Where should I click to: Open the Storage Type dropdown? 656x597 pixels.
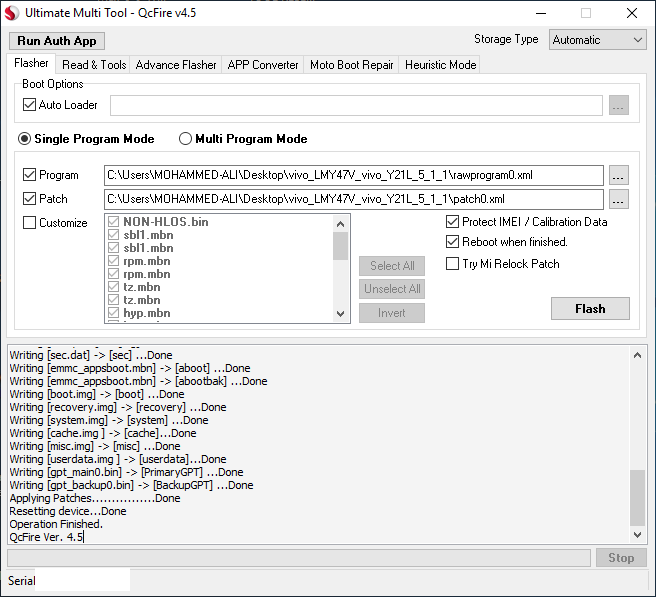pyautogui.click(x=597, y=40)
